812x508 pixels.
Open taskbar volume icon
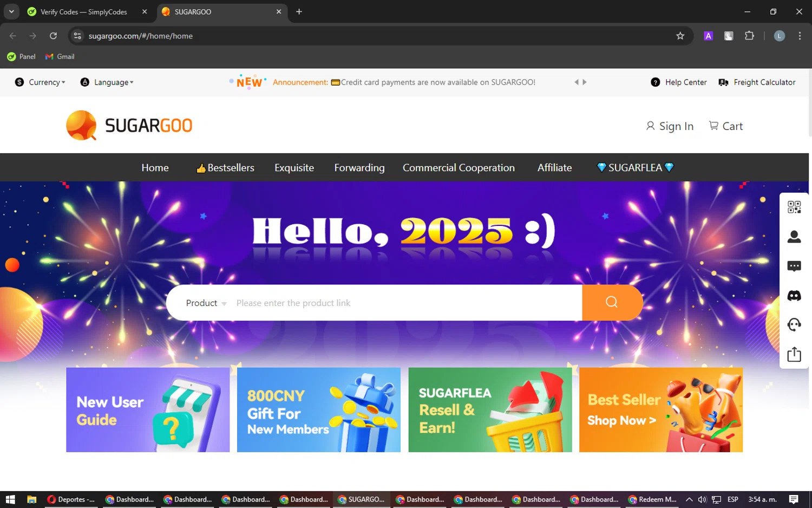(x=702, y=499)
